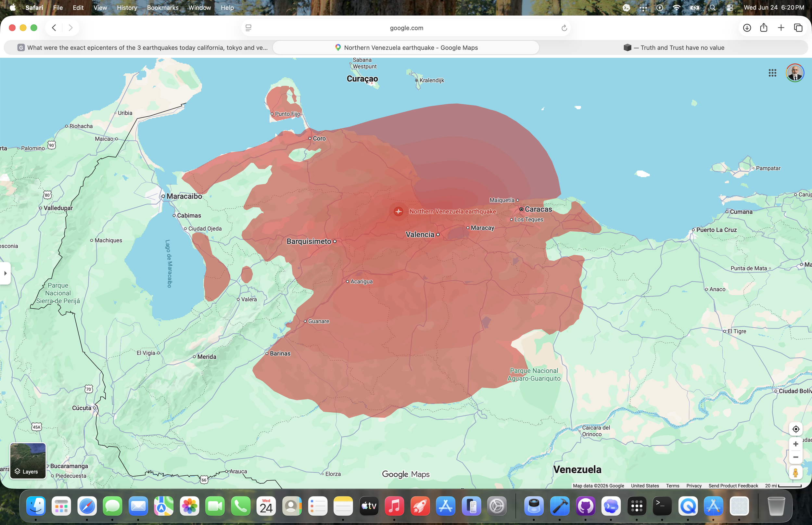
Task: Open the Apple menu
Action: coord(13,7)
